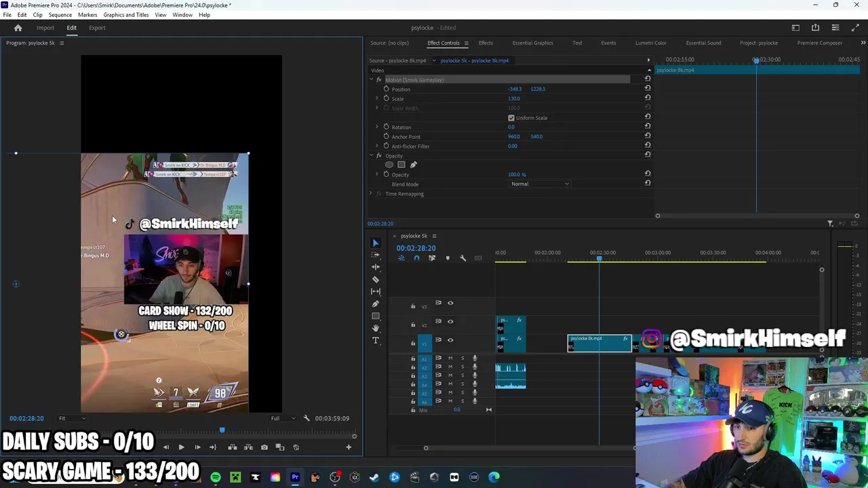Create a 4-point rectangle mask under Opacity
The width and height of the screenshot is (868, 488).
click(401, 165)
